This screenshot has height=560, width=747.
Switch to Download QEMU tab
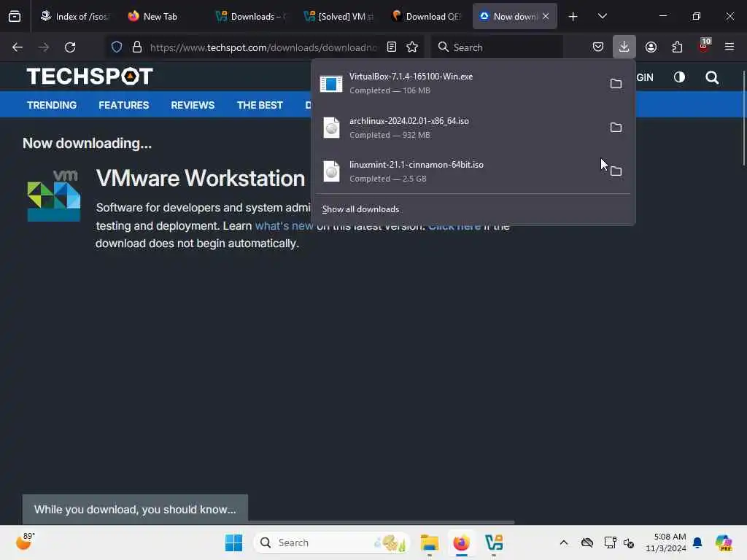(426, 16)
